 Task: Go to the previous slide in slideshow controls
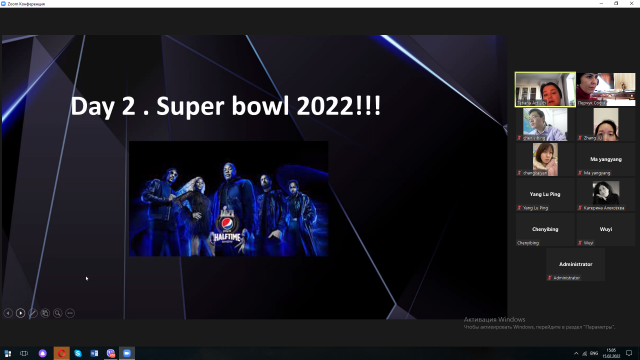click(x=8, y=313)
